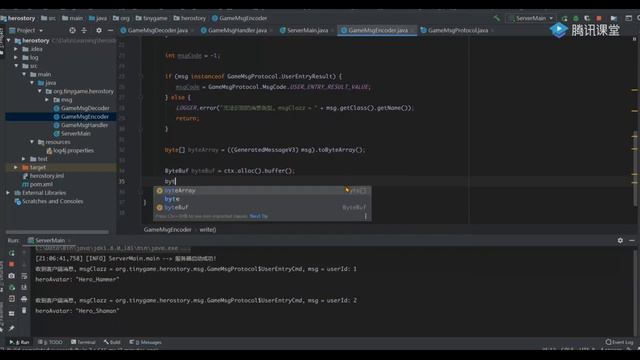Click the pin tab icon in Run panel
The height and width of the screenshot is (360, 640).
[x=11, y=328]
